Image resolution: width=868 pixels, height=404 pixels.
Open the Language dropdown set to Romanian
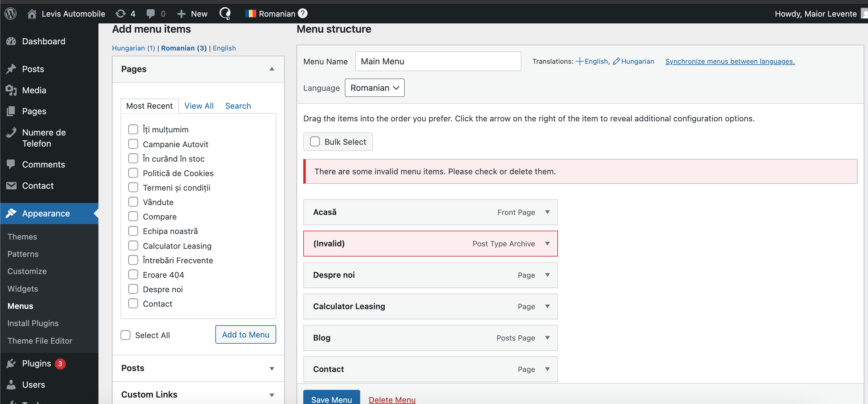[x=374, y=88]
